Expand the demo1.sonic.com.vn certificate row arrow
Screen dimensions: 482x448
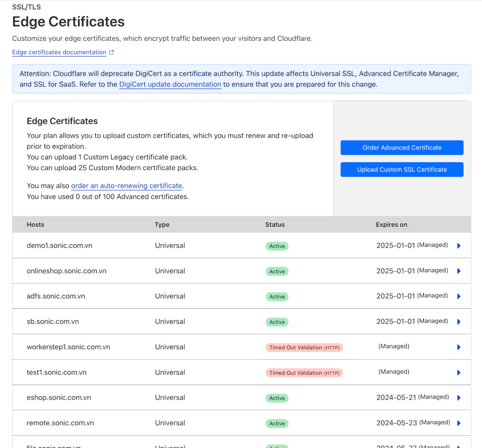pos(459,246)
